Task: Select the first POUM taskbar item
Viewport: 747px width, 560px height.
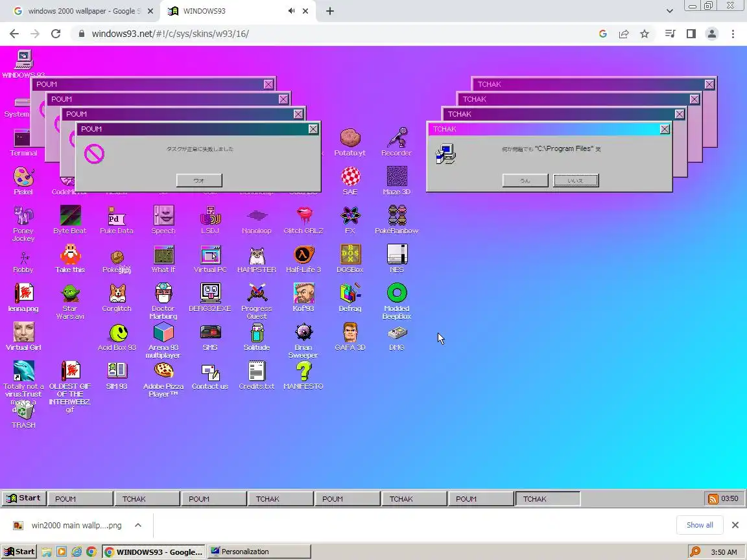Action: pos(80,498)
